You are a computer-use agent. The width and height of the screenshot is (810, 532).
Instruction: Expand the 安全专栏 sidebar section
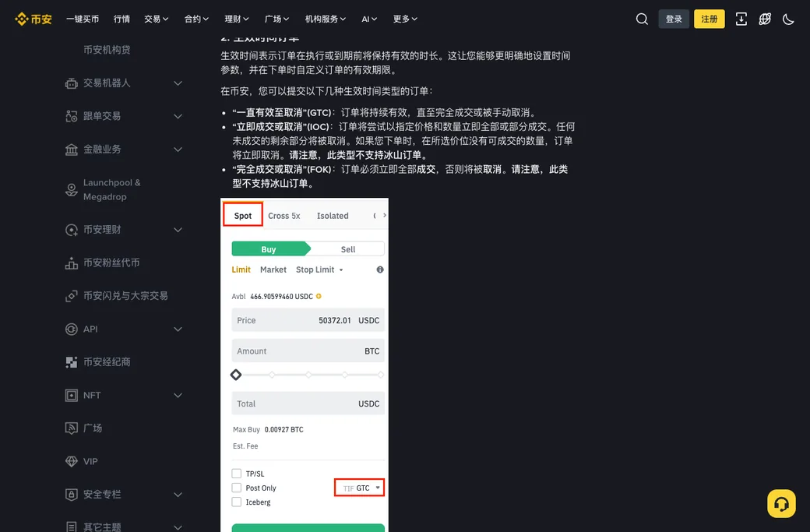tap(178, 495)
